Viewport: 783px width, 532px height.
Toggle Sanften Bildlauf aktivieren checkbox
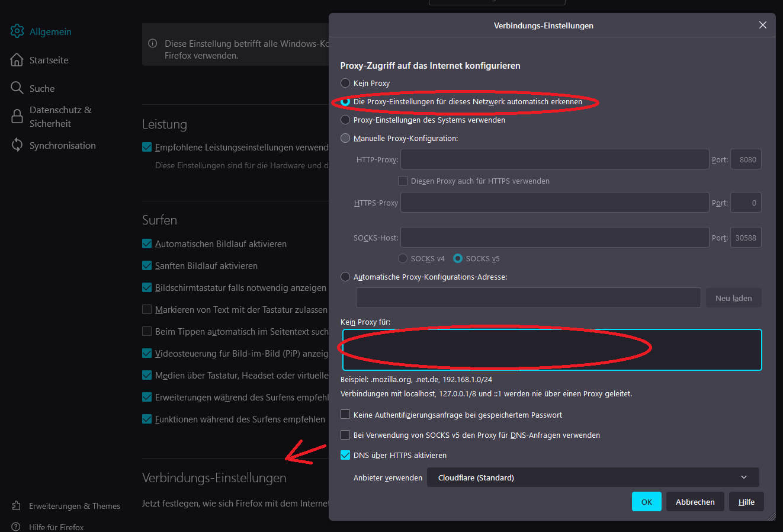click(147, 265)
